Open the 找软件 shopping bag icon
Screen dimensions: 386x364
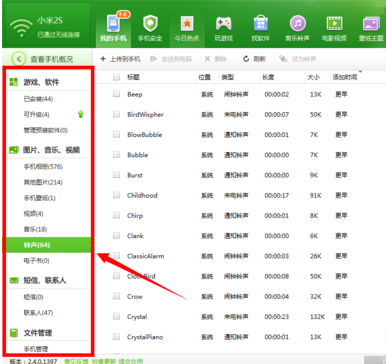(x=261, y=24)
